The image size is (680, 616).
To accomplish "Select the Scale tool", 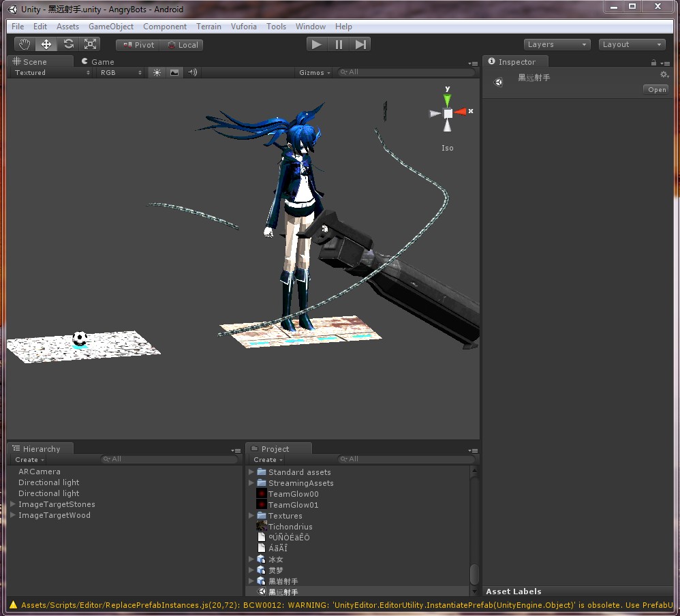I will 90,44.
